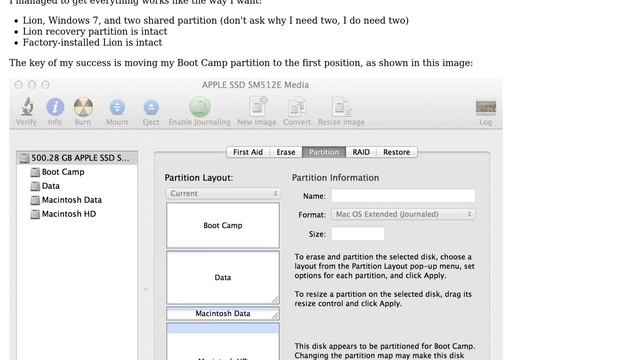Switch to the Restore tab
The height and width of the screenshot is (360, 640).
[x=397, y=152]
